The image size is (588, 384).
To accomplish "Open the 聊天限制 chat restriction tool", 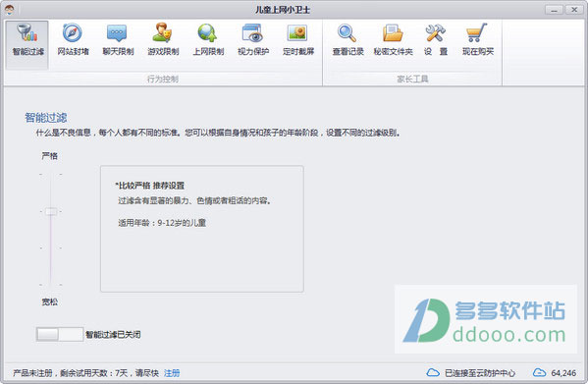I will 118,40.
